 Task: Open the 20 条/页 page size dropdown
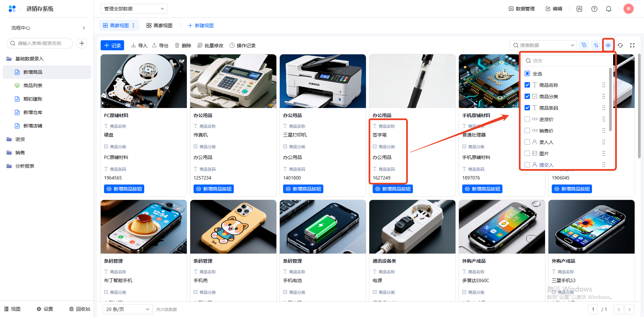click(127, 309)
